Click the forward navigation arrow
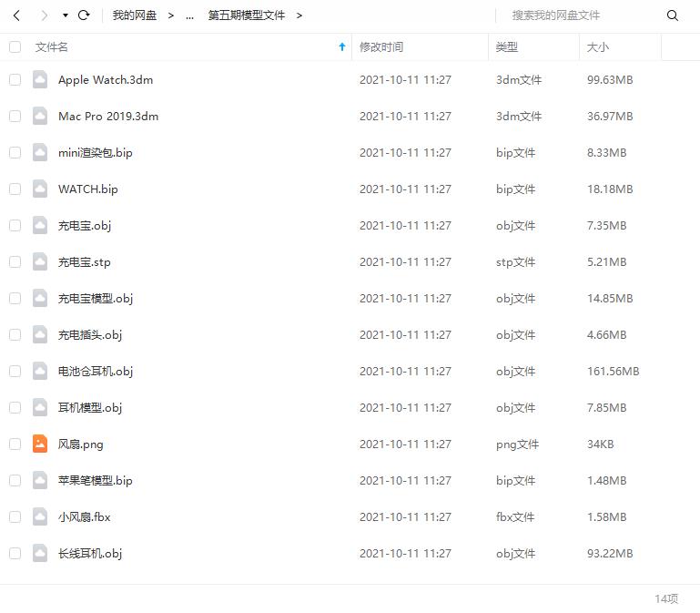Screen dimensions: 700x613 (43, 15)
